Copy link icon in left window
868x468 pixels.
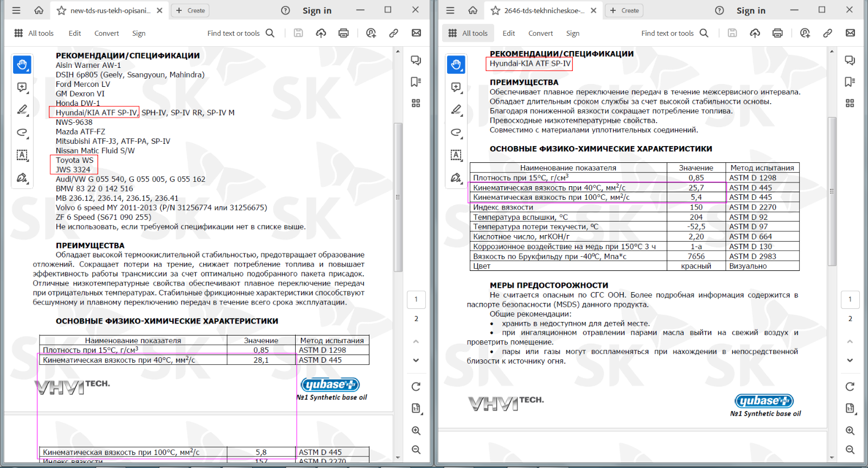(394, 33)
